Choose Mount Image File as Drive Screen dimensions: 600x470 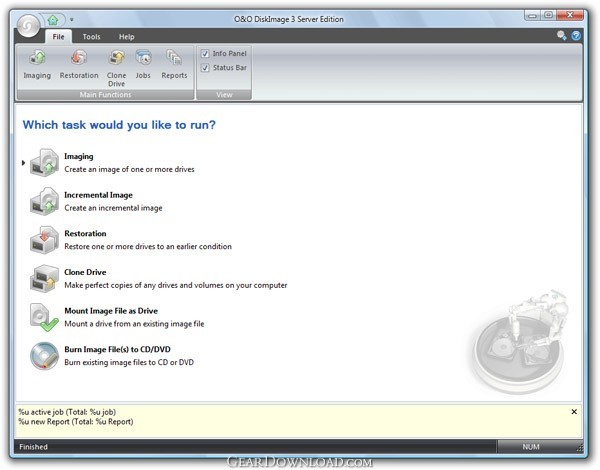pos(111,311)
